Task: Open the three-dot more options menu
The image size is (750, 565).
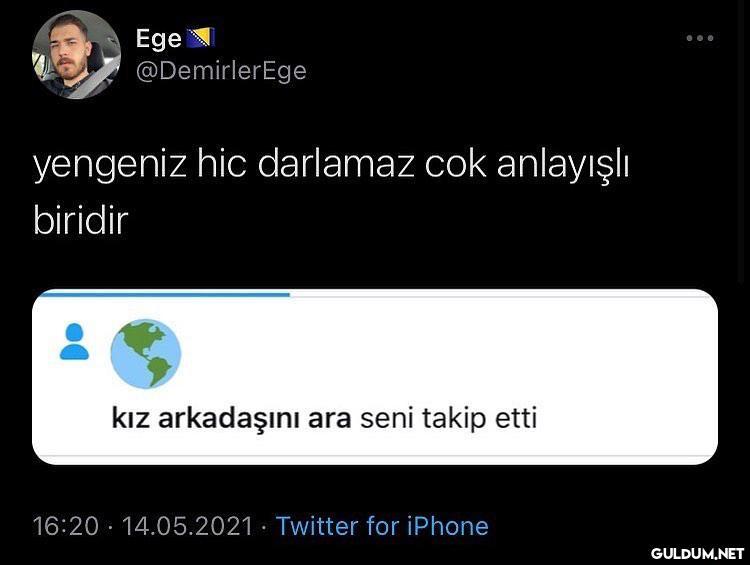Action: coord(700,38)
